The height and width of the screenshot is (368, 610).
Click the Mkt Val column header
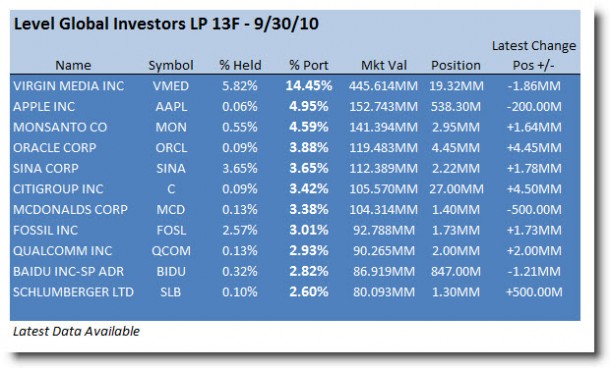pos(384,65)
